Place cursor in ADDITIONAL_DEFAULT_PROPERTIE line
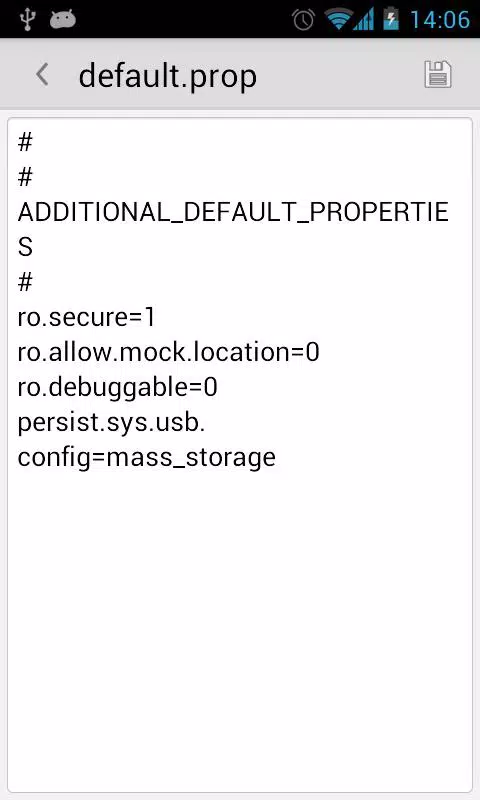 click(233, 212)
